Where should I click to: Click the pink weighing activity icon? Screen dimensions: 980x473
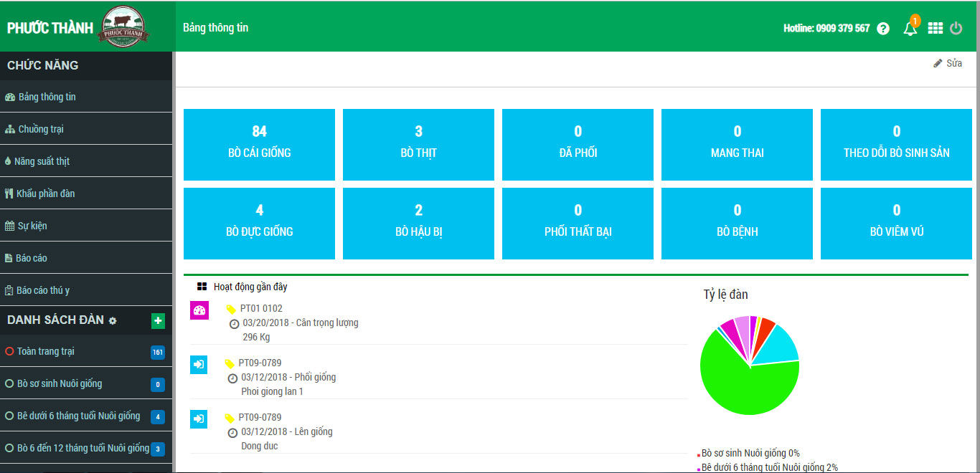coord(199,310)
